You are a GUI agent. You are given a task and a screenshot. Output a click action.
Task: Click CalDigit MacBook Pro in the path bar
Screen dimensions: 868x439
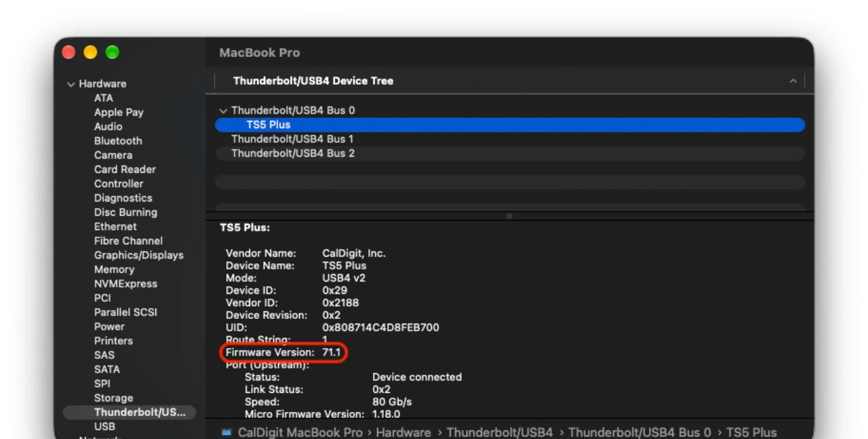tap(300, 432)
